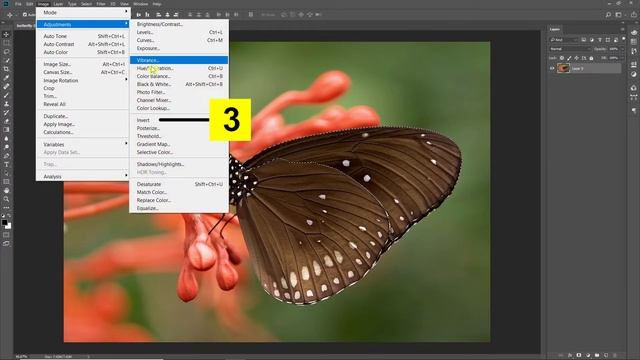Select the Eraser tool
Viewport: 640px width, 360px height.
pyautogui.click(x=6, y=121)
